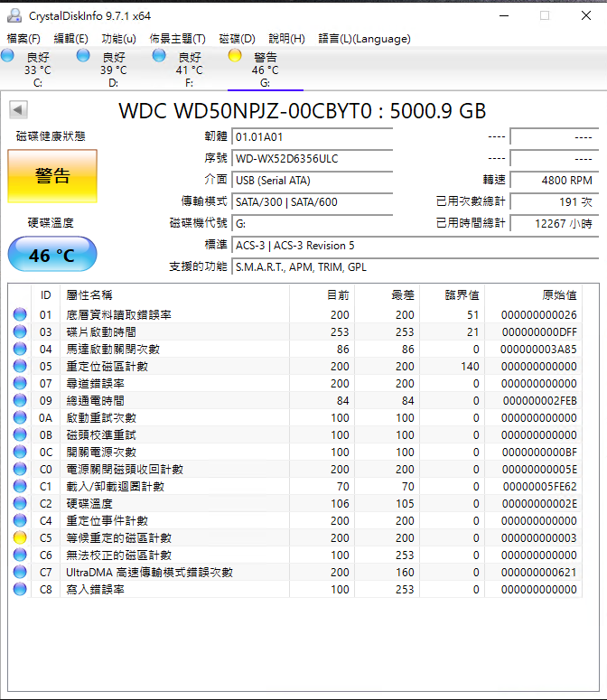
Task: Click the yellow 警告 health status button
Action: 51,176
